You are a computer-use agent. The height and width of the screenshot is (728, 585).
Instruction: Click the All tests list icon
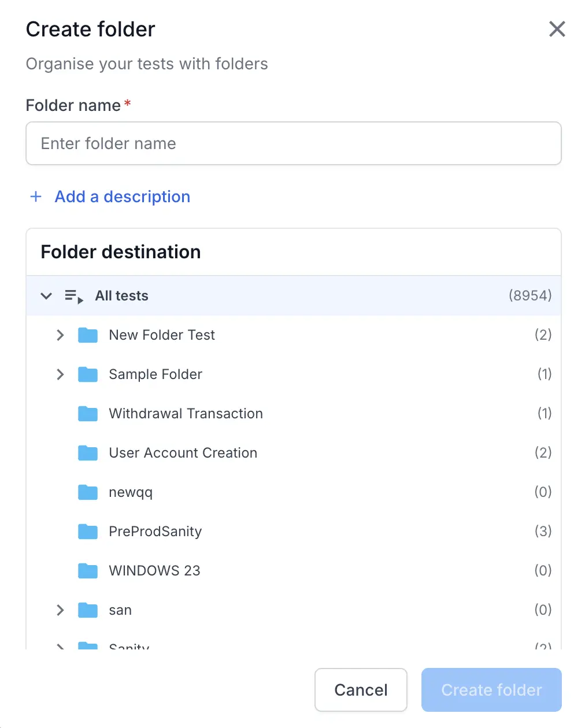[73, 296]
